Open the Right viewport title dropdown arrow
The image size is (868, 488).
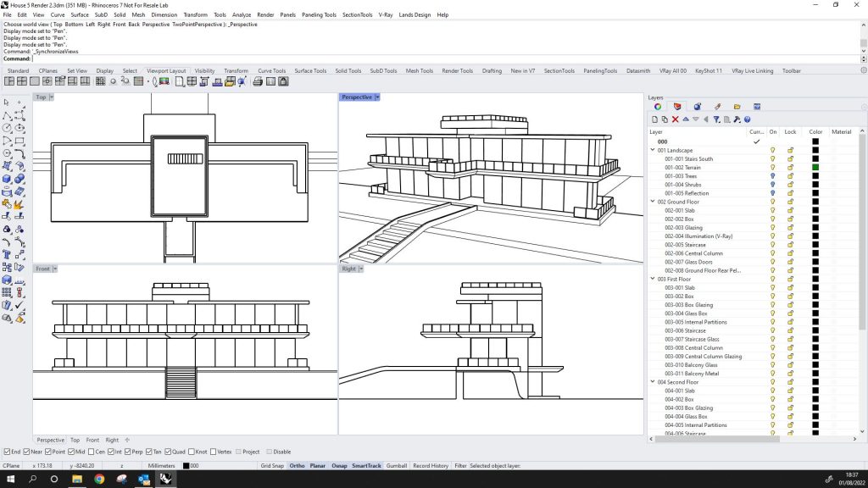click(x=361, y=269)
